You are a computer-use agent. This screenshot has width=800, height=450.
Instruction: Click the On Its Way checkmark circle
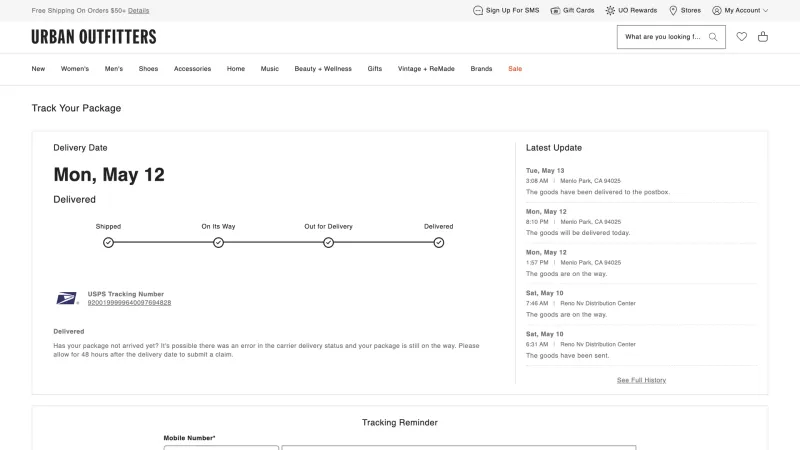218,242
